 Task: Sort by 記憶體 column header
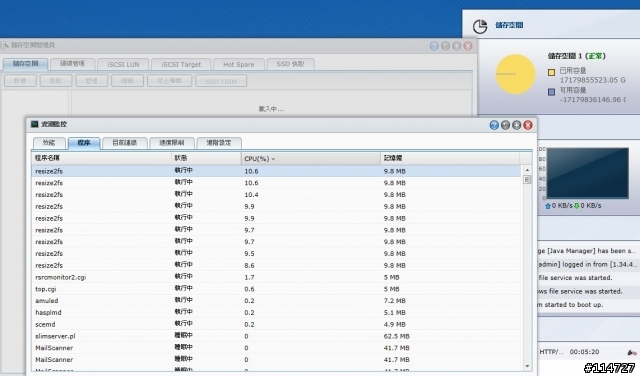tap(450, 158)
